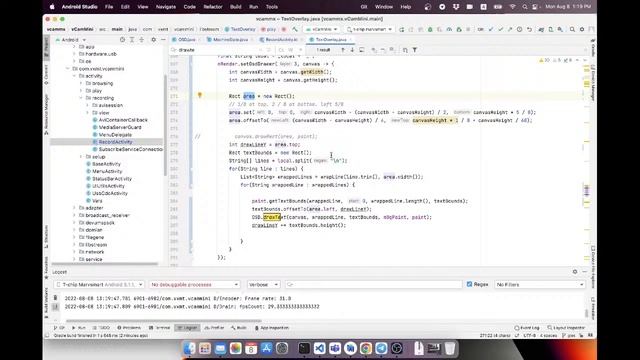The image size is (640, 360).
Task: Open the Navigate menu
Action: pyautogui.click(x=166, y=7)
